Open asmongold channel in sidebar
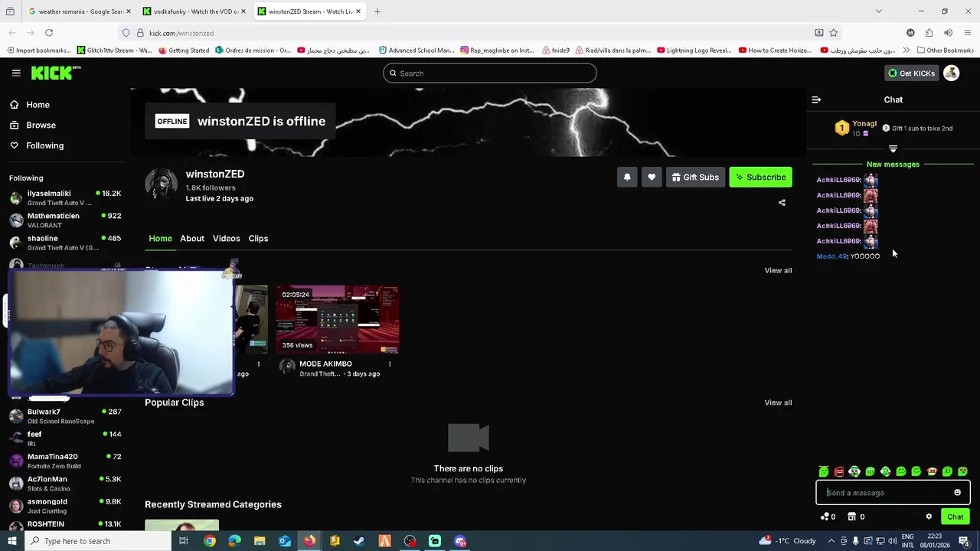This screenshot has height=551, width=980. point(65,506)
